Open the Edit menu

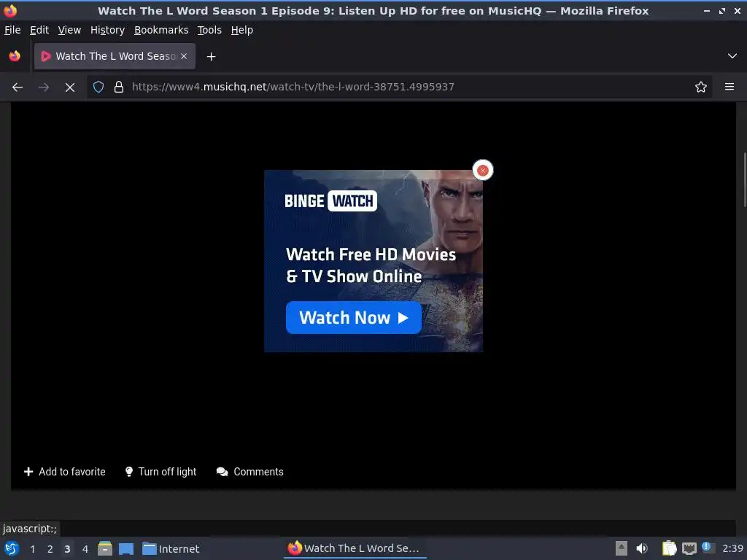point(39,30)
